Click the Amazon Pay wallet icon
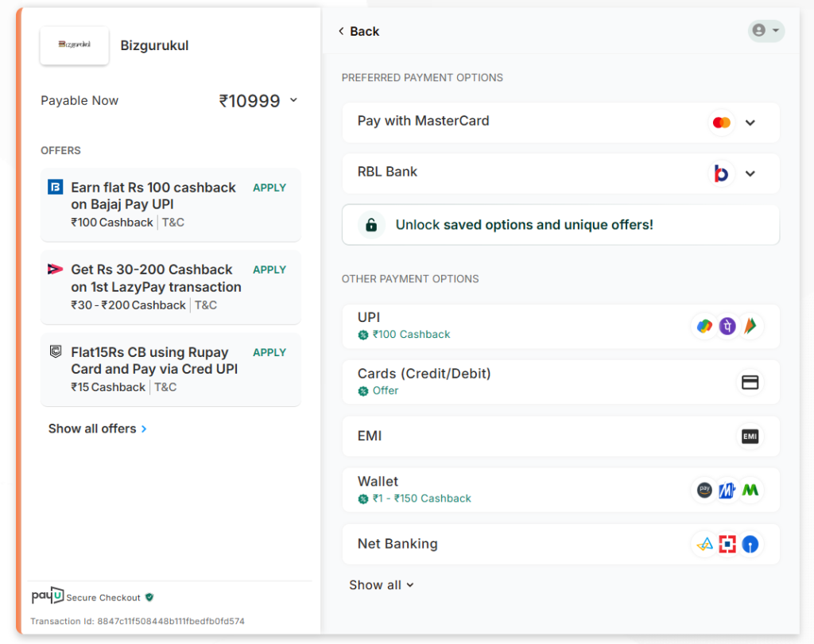The height and width of the screenshot is (644, 814). [704, 490]
